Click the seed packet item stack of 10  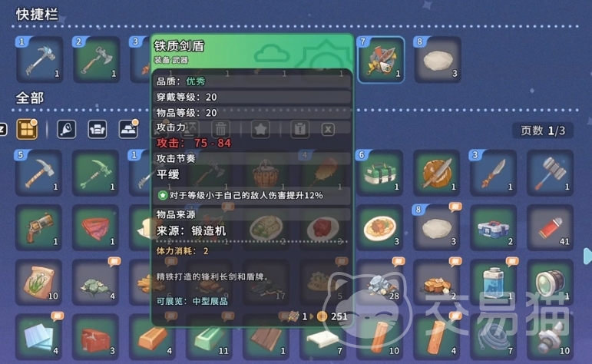click(x=39, y=283)
